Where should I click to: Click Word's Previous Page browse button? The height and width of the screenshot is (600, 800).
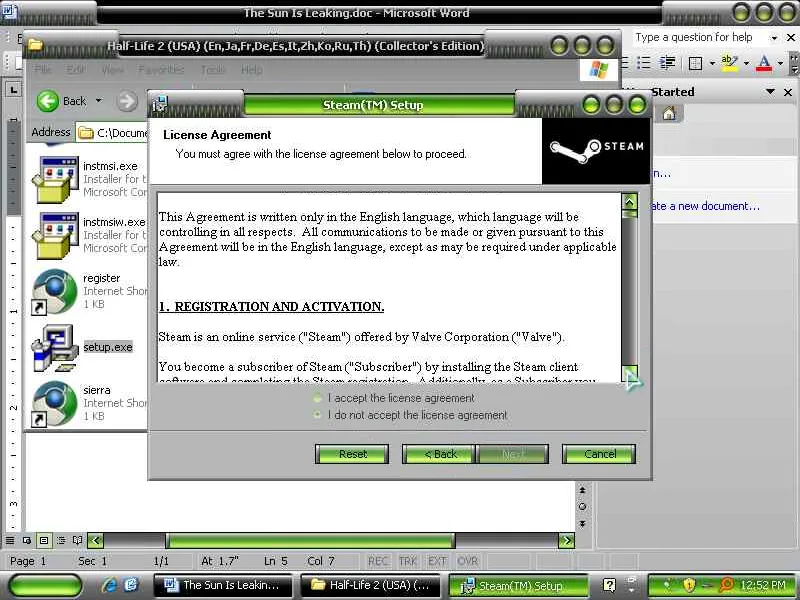[x=582, y=490]
